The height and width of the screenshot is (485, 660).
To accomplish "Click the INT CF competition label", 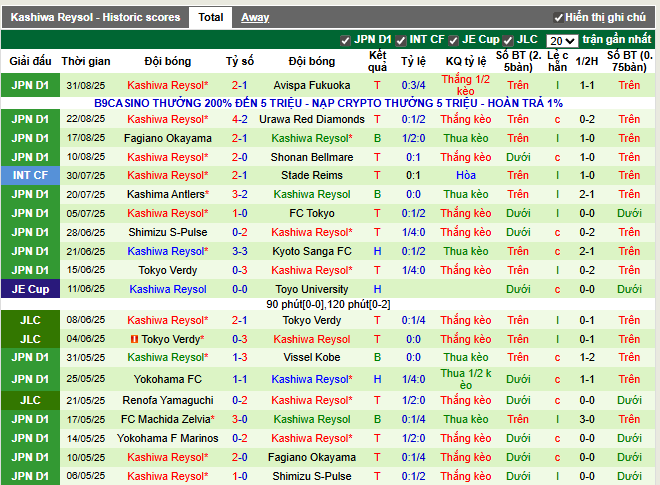I will coord(30,175).
